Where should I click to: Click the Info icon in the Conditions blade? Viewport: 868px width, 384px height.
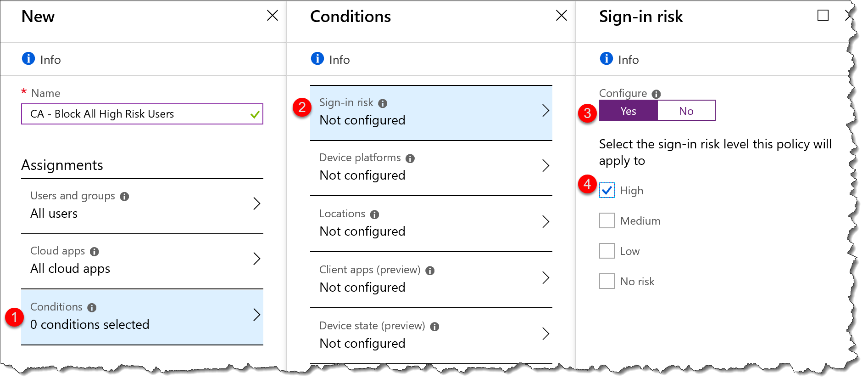point(317,59)
